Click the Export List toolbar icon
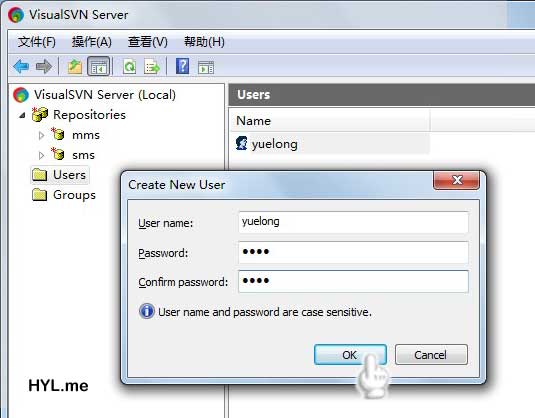The width and height of the screenshot is (535, 418). [x=151, y=66]
